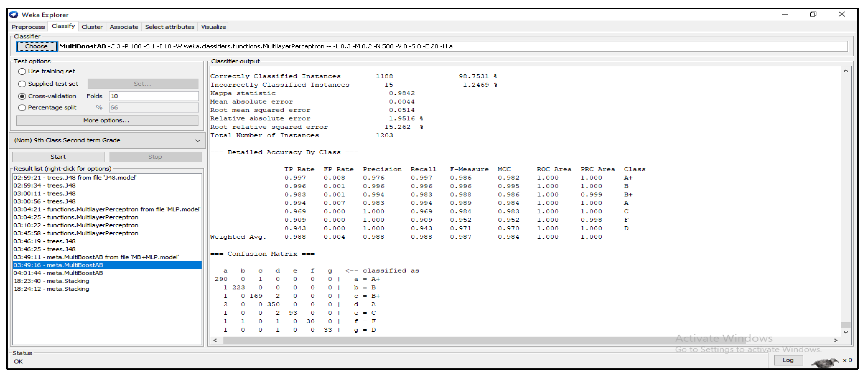
Task: Click the horizontal scroll left arrow
Action: (x=215, y=340)
